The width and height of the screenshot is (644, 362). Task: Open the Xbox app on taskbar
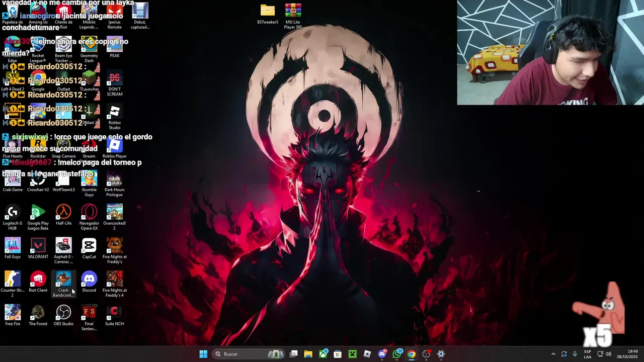pos(323,354)
